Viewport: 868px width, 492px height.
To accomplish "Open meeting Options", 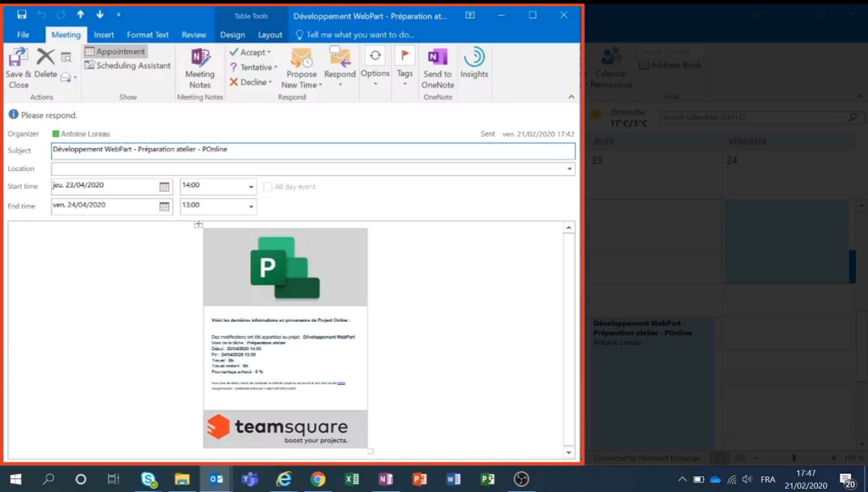I will (375, 63).
